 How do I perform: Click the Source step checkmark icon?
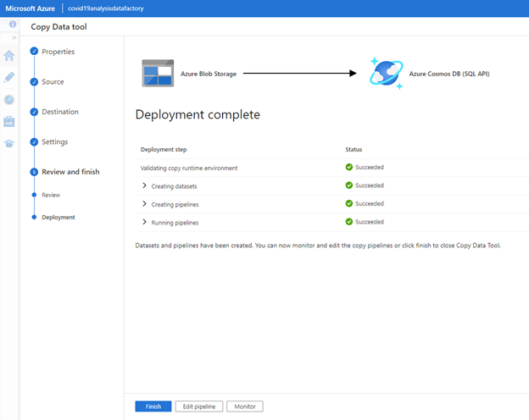pos(34,81)
